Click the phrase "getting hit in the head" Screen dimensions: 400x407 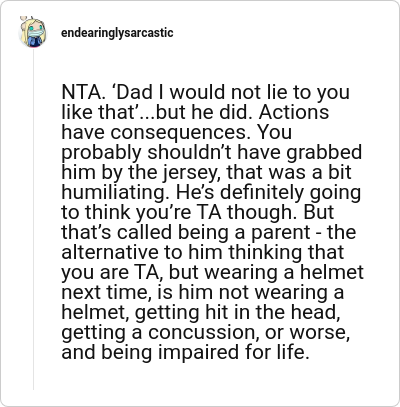[238, 313]
